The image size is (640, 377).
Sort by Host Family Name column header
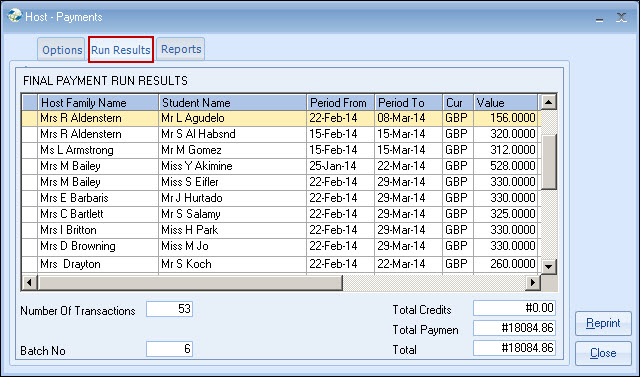[x=98, y=102]
